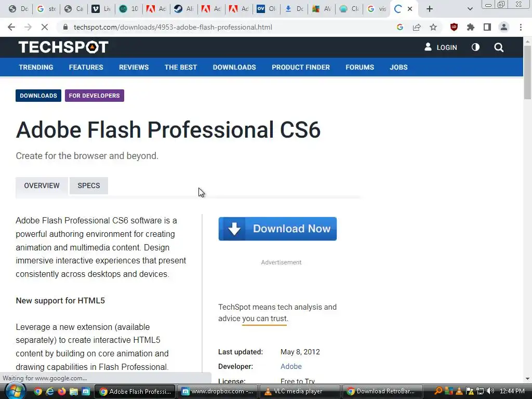Click the volume speaker tray icon
This screenshot has height=399, width=532.
point(490,391)
